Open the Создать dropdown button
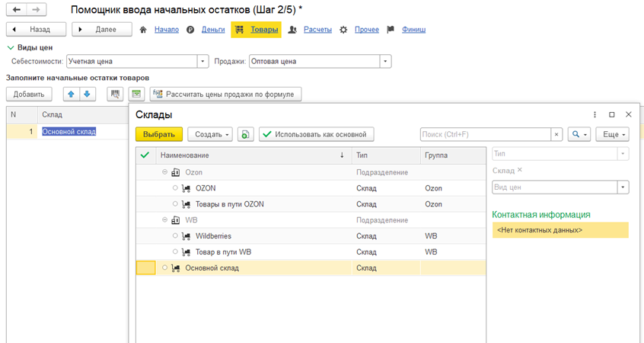The height and width of the screenshot is (343, 644). pyautogui.click(x=209, y=134)
